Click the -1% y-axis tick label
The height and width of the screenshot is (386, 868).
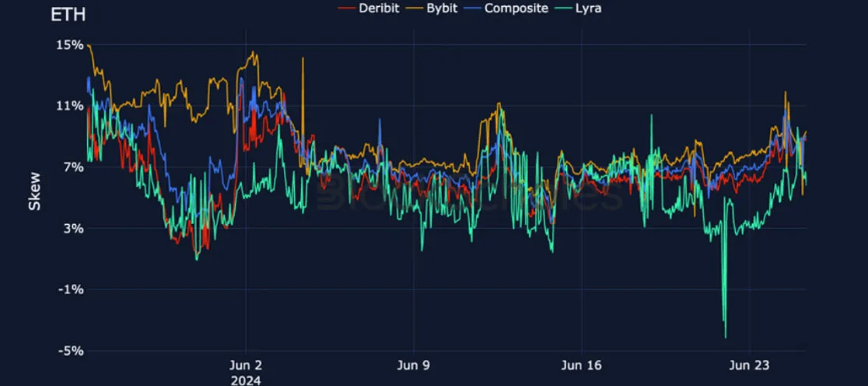[x=72, y=289]
